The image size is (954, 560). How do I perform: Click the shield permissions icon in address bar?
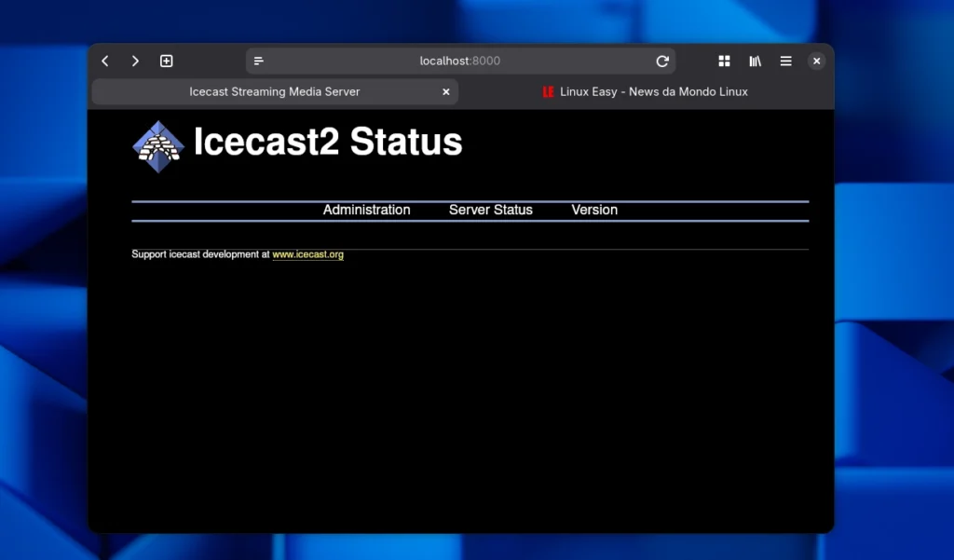click(257, 61)
